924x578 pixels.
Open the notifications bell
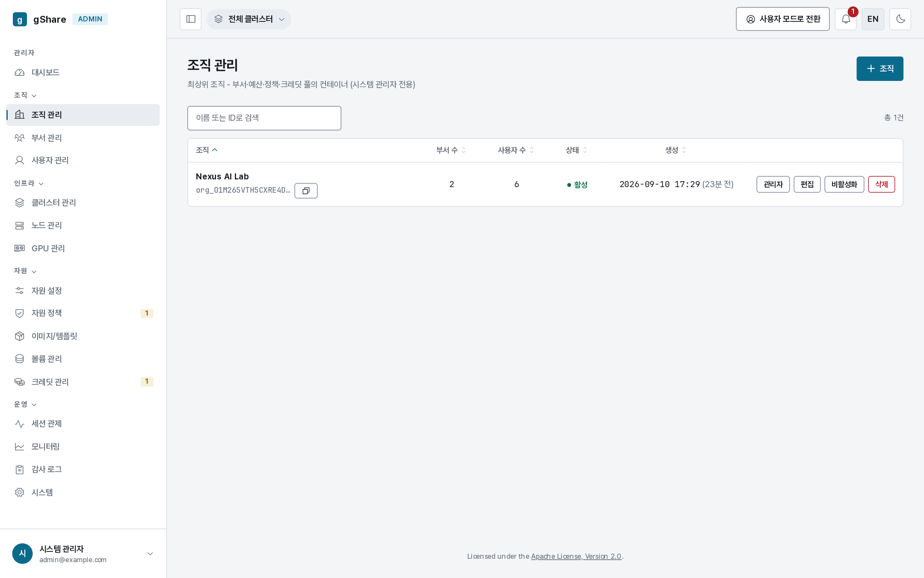pos(846,19)
